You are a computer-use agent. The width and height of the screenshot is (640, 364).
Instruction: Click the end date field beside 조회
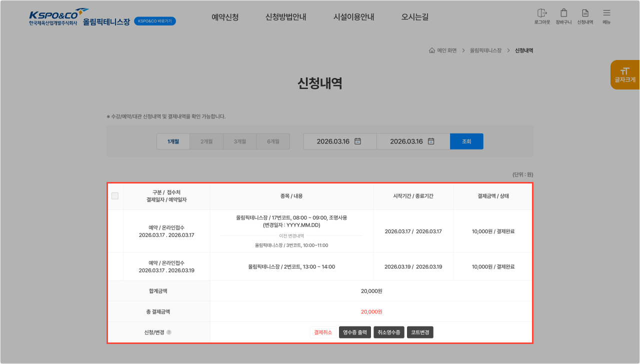pos(413,141)
